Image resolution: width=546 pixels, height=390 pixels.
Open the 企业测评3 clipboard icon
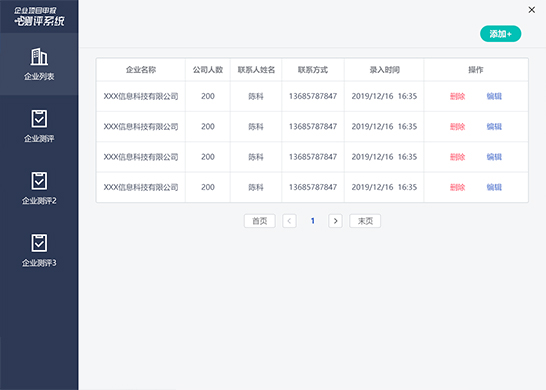pos(39,243)
